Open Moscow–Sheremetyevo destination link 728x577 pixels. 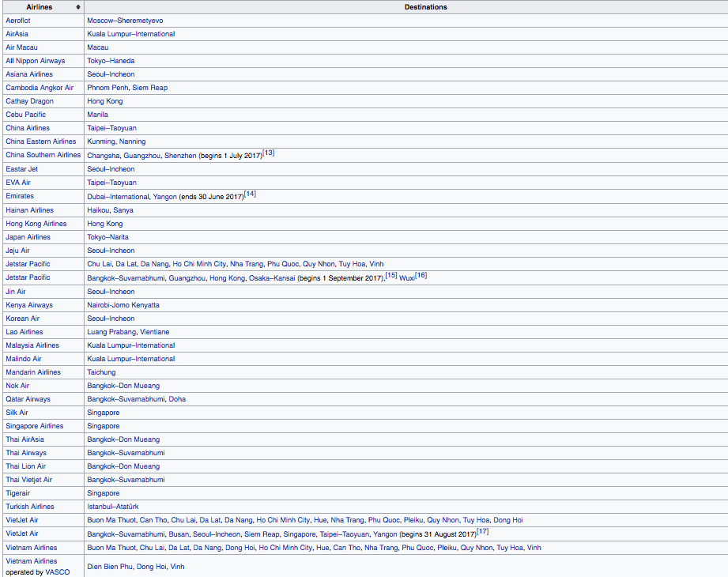pyautogui.click(x=125, y=21)
